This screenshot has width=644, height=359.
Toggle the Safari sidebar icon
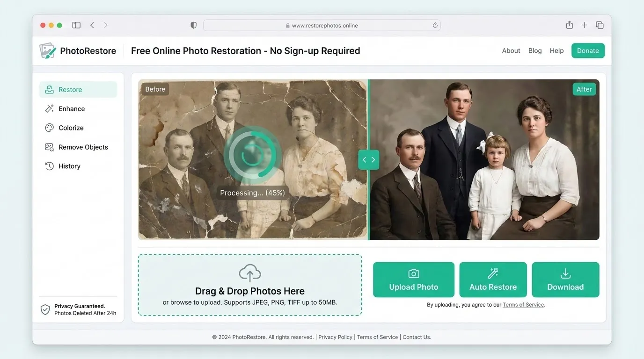[x=76, y=25]
